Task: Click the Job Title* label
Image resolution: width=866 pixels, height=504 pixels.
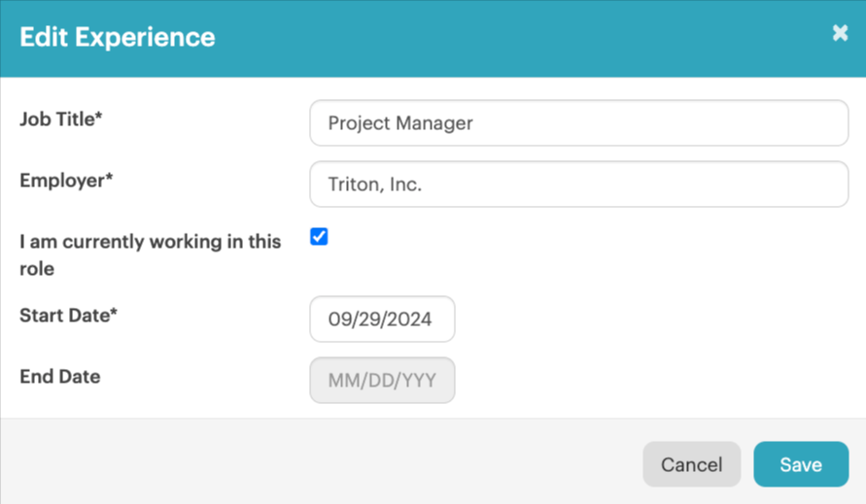Action: click(x=61, y=119)
